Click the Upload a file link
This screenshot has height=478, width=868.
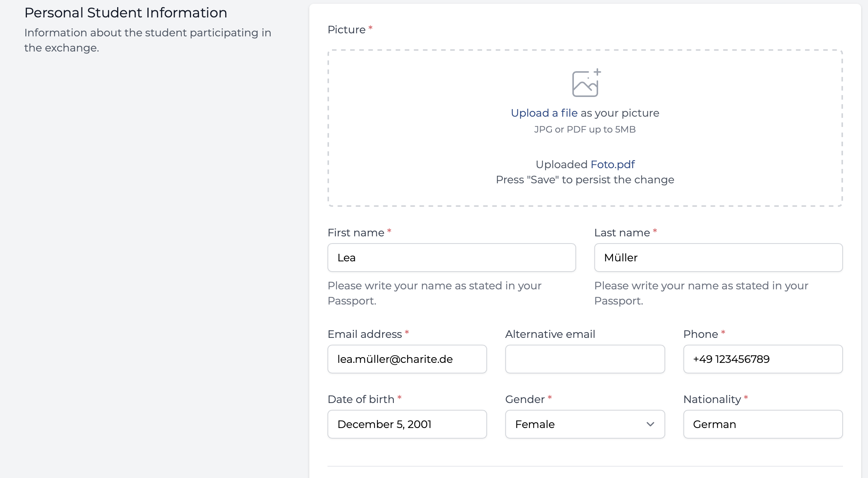(544, 113)
